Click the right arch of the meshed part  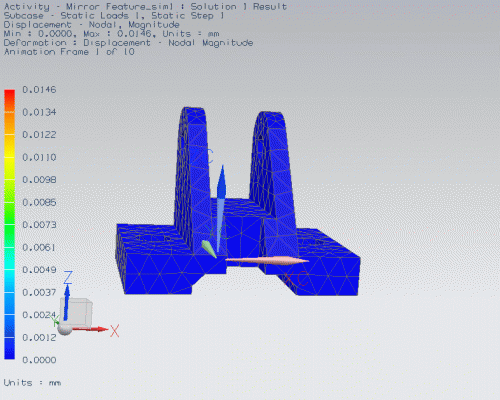point(273,170)
